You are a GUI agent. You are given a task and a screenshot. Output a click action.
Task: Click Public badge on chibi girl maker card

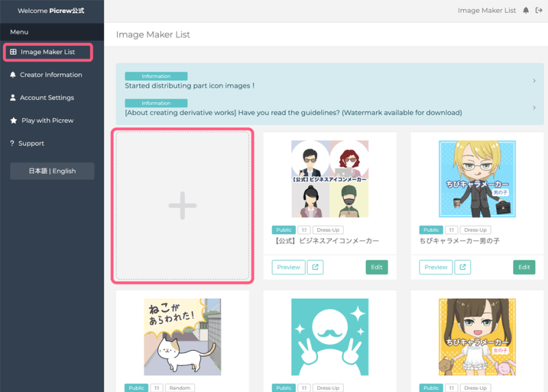[x=432, y=388]
